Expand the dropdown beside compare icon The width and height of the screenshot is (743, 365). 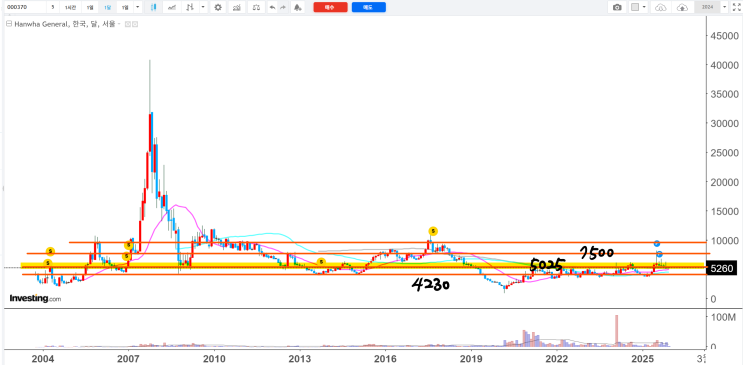point(203,7)
